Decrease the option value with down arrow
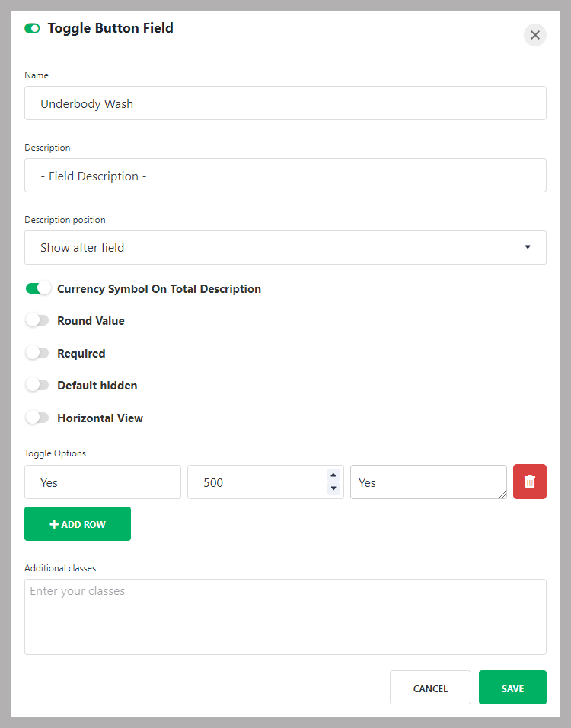Screen dimensions: 571x728 pyautogui.click(x=333, y=488)
